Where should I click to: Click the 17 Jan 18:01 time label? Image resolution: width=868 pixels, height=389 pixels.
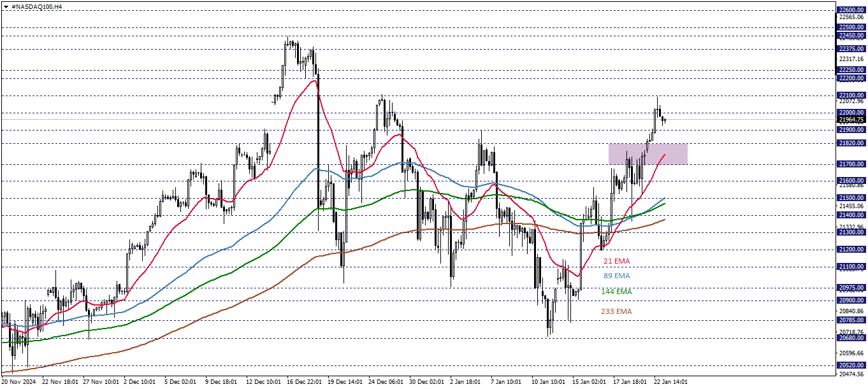click(x=629, y=382)
